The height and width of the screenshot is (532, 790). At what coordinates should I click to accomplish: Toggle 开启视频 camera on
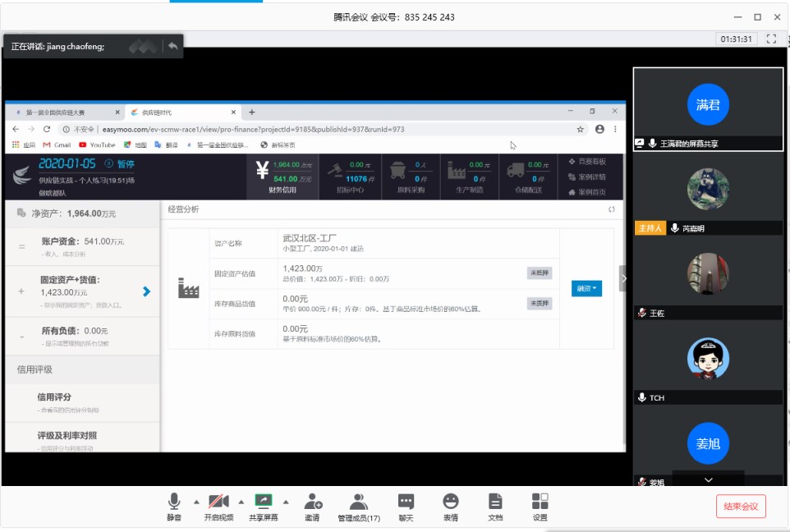218,506
